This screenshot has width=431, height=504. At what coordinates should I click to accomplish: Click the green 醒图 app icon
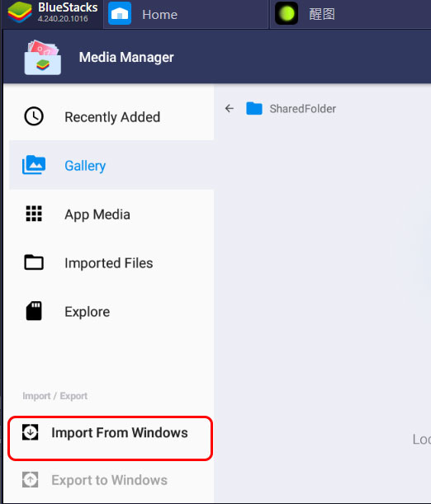click(x=287, y=13)
